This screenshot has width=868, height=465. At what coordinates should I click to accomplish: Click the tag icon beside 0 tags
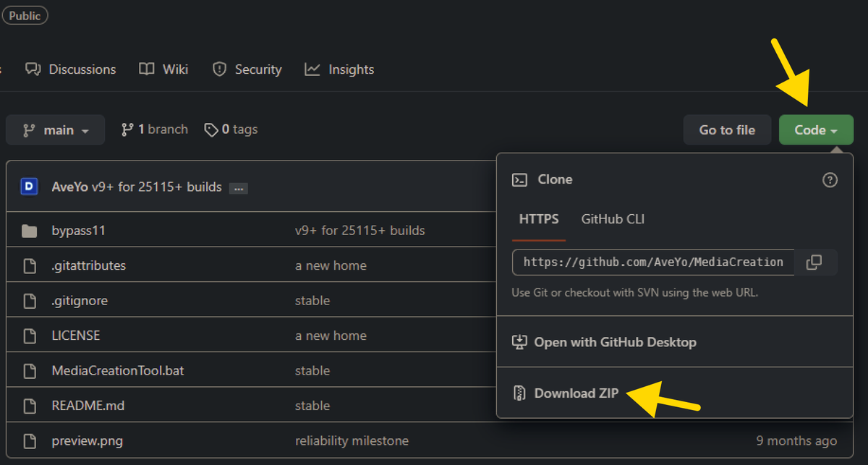click(211, 130)
